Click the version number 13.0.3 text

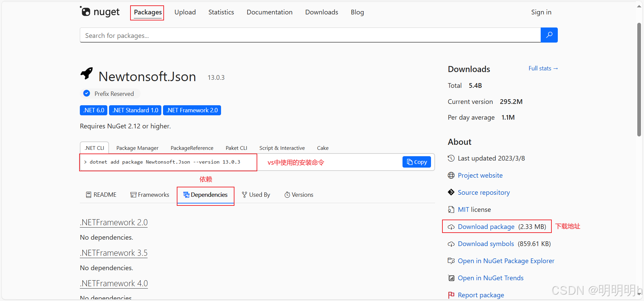tap(216, 77)
